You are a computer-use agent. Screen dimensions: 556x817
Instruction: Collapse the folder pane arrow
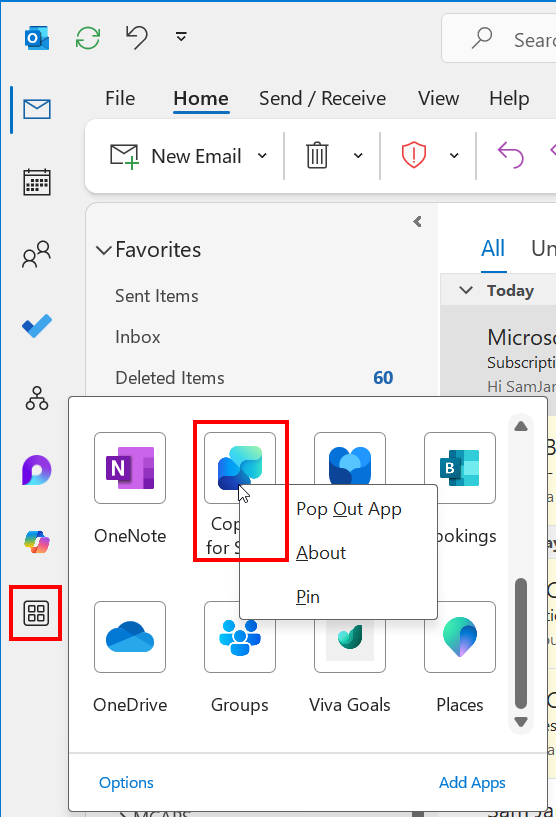[417, 221]
